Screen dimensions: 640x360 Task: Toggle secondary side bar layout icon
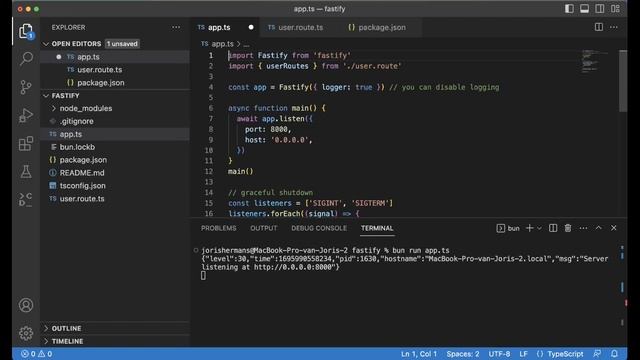600,9
